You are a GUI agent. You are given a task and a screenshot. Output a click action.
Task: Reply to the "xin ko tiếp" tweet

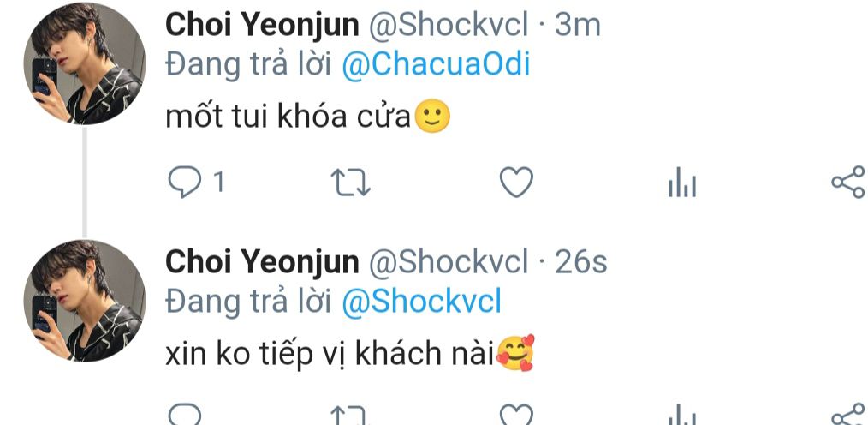pyautogui.click(x=183, y=416)
